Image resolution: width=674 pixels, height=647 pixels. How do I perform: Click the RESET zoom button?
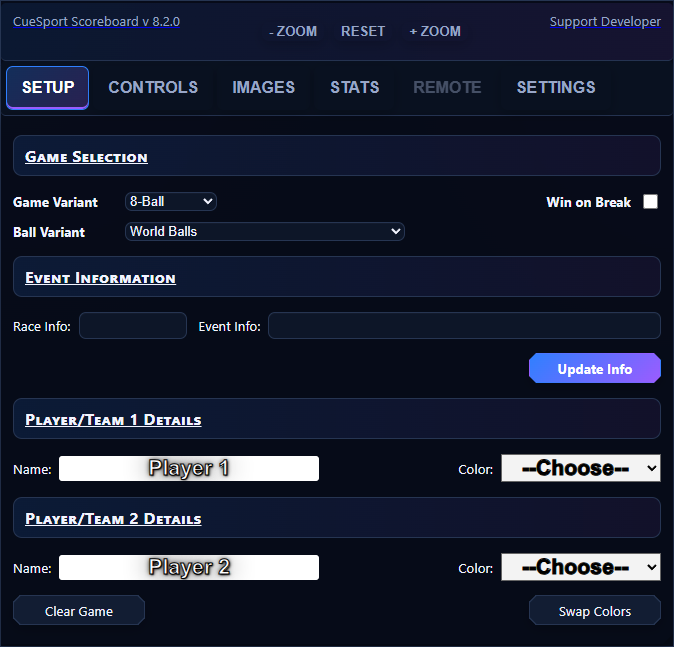(363, 31)
